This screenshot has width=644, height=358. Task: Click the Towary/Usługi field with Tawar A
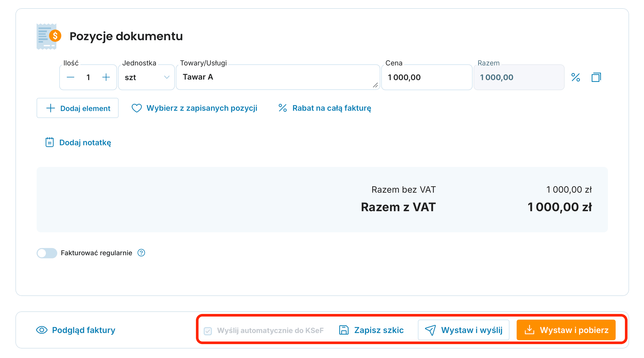click(278, 77)
